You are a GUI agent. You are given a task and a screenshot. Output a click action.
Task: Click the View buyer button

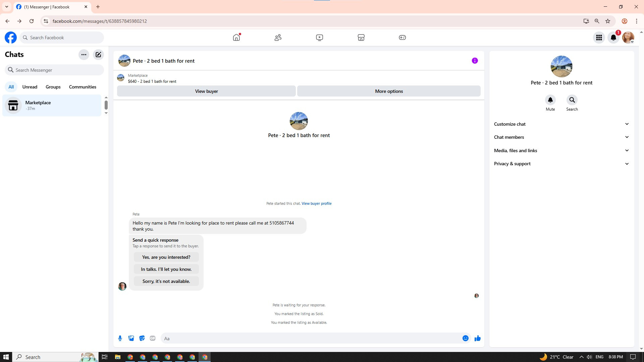click(x=206, y=91)
